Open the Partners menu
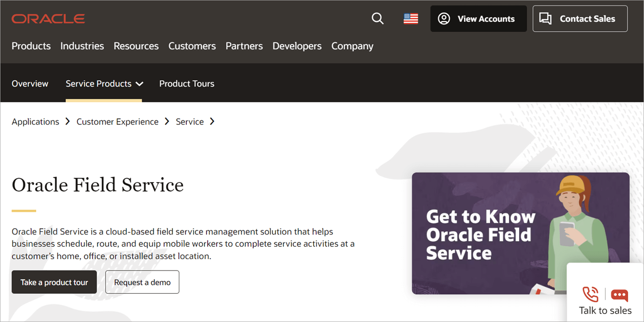 (244, 46)
